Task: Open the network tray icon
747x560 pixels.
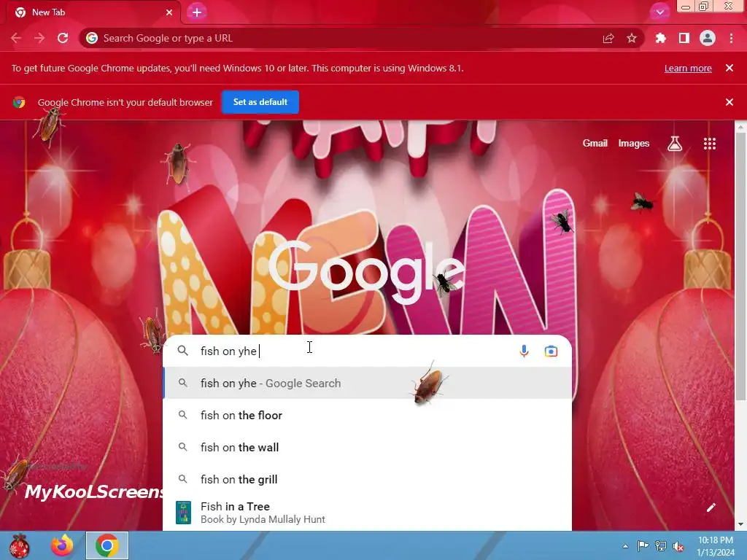Action: point(661,546)
